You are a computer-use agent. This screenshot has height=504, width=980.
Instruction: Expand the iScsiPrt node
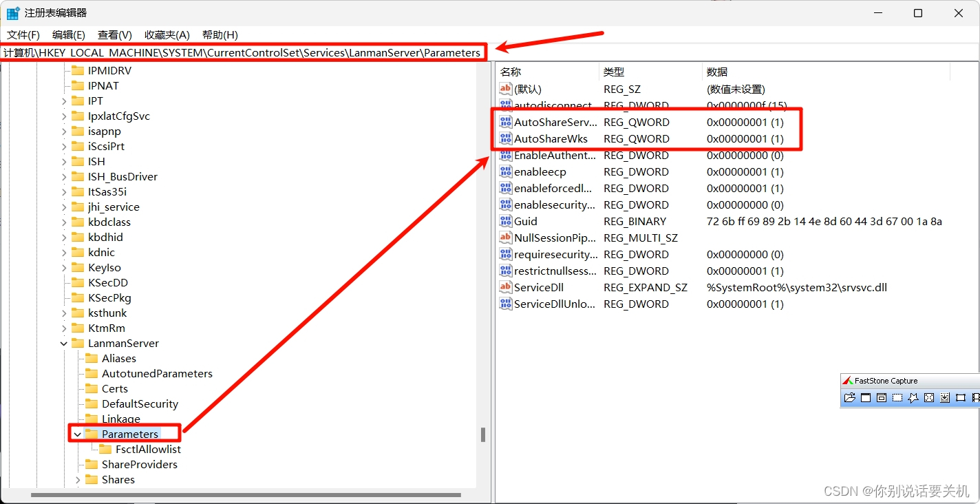tap(63, 146)
